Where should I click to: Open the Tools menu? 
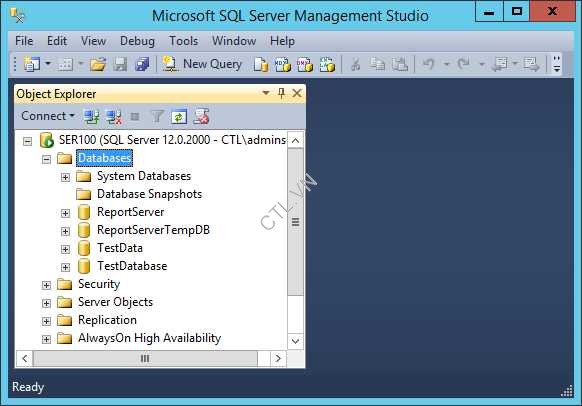pyautogui.click(x=184, y=41)
